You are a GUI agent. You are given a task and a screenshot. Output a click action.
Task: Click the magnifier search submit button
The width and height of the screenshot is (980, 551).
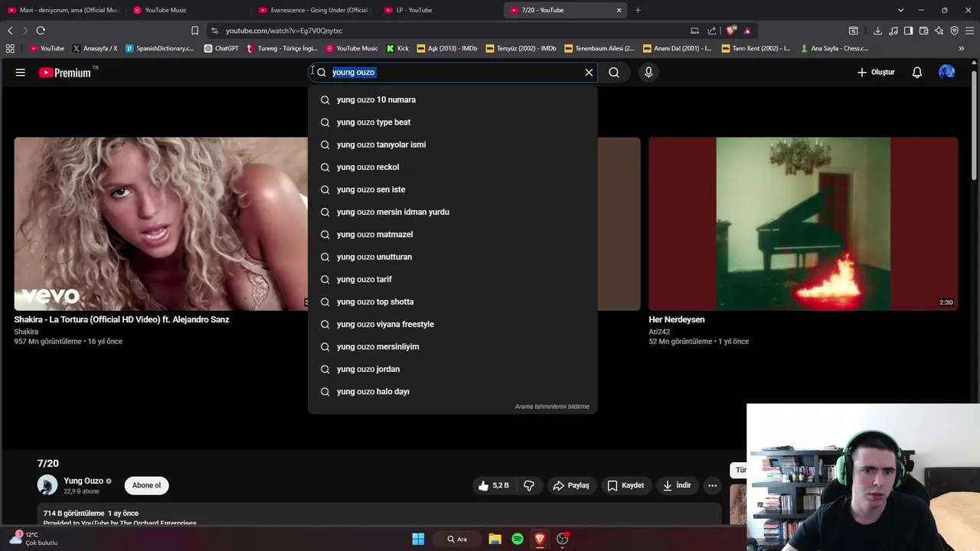click(x=614, y=72)
